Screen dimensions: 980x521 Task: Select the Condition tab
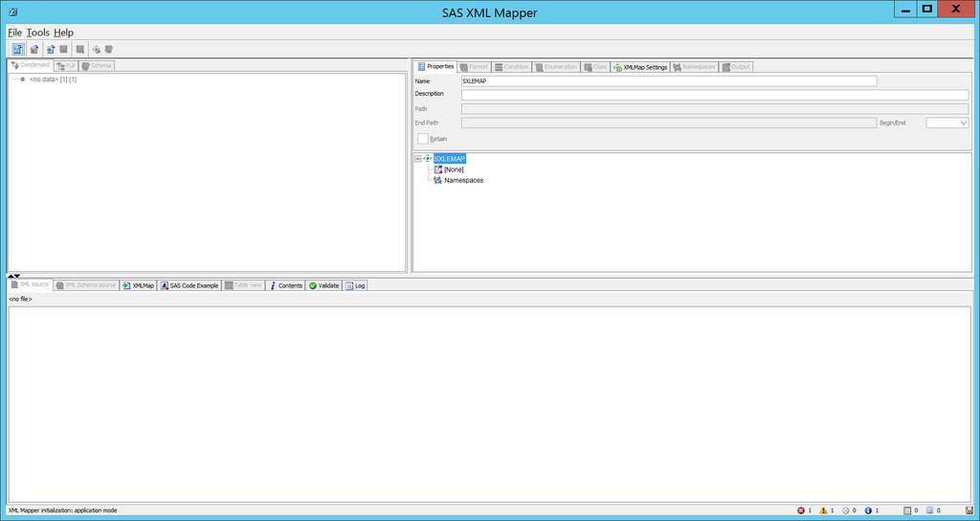click(x=511, y=67)
